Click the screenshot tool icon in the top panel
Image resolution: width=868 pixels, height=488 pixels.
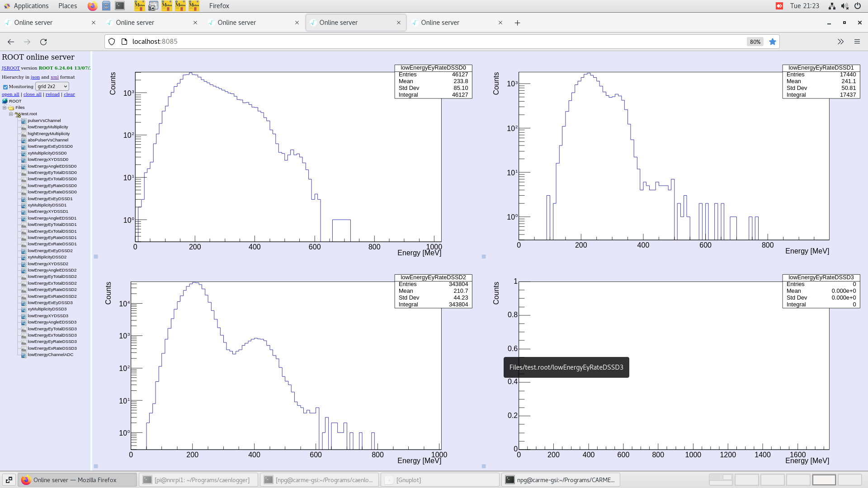coord(153,6)
